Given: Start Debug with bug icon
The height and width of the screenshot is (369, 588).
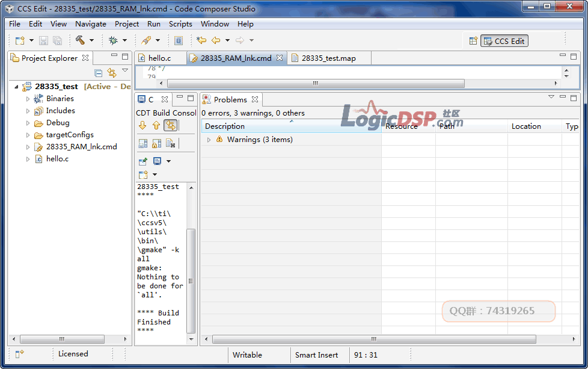Looking at the screenshot, I should [x=113, y=40].
